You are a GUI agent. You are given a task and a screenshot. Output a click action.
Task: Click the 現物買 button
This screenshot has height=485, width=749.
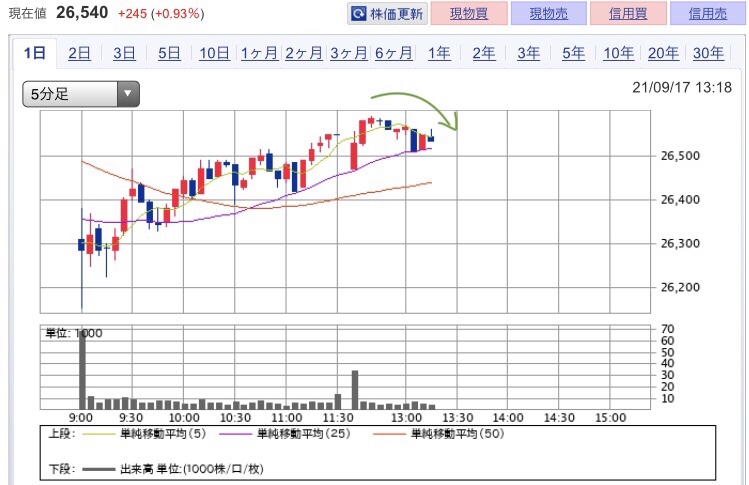click(469, 13)
